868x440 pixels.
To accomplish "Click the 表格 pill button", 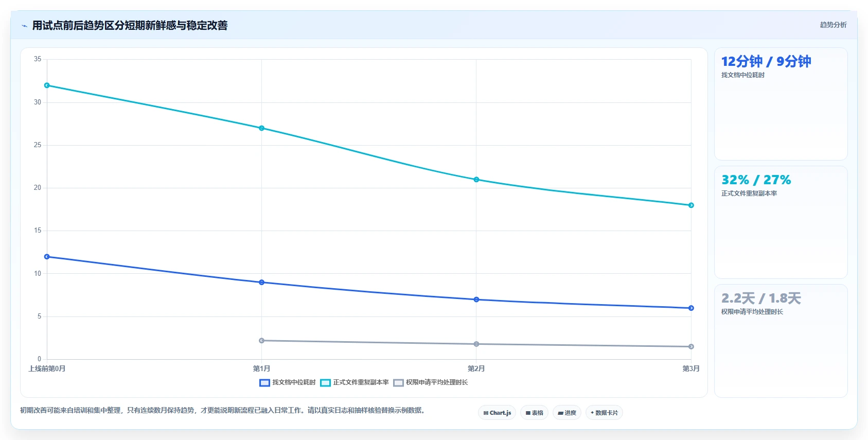I will pos(534,413).
